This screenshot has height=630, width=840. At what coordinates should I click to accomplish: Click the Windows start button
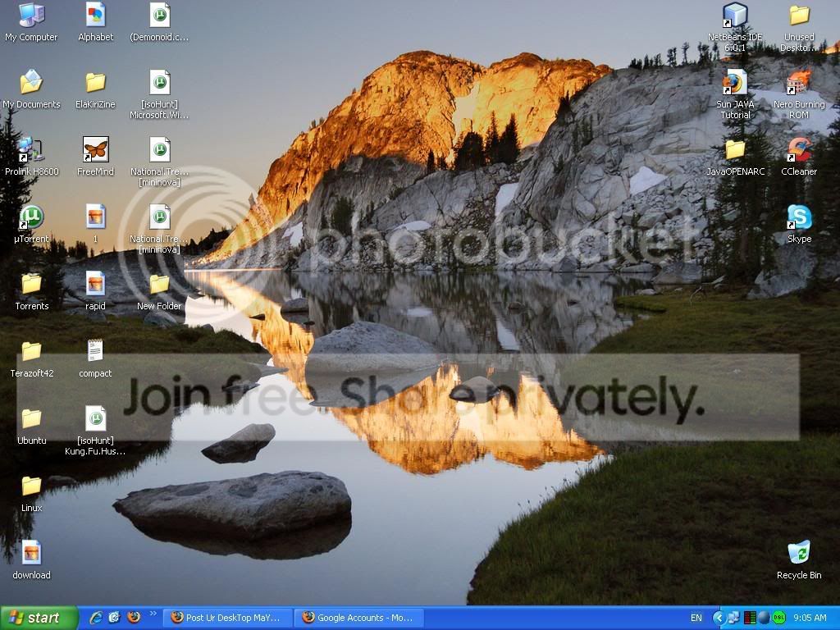39,618
